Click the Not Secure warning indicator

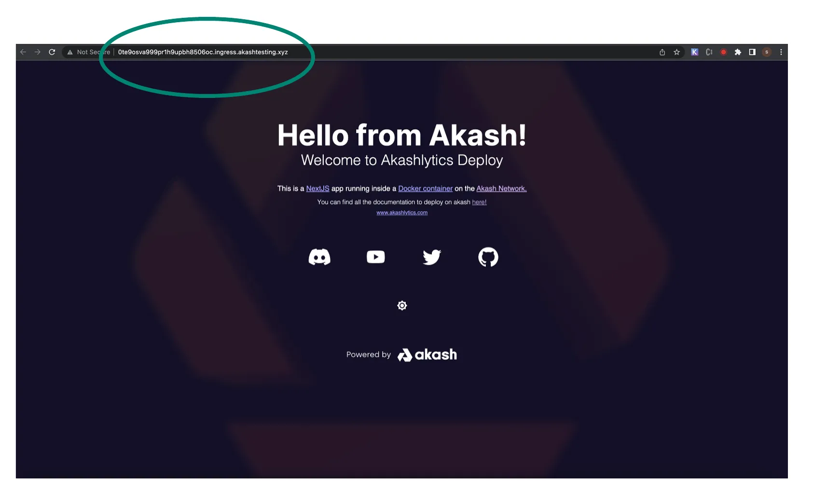click(89, 52)
